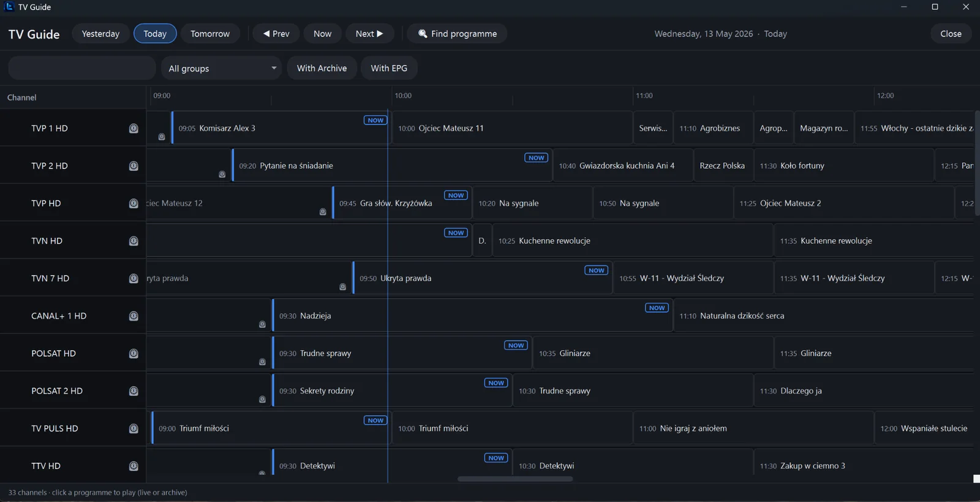Select TVN HD channel name
Image resolution: width=980 pixels, height=502 pixels.
click(47, 241)
